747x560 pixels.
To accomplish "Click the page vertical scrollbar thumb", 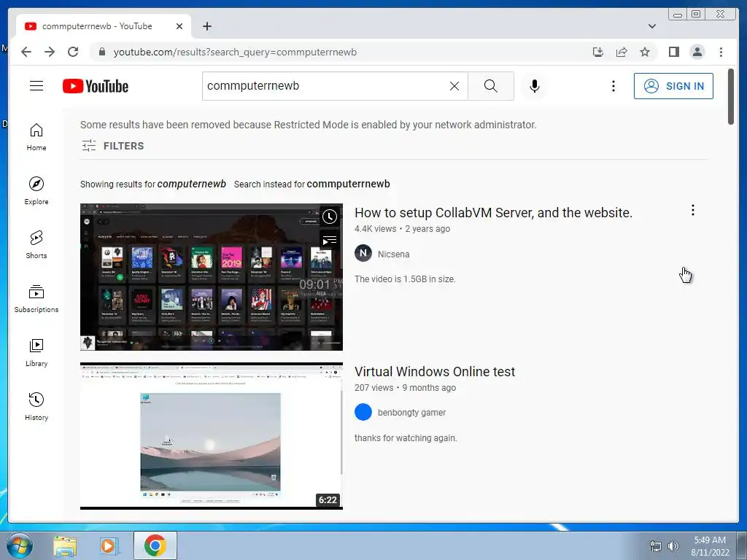I will click(x=731, y=97).
